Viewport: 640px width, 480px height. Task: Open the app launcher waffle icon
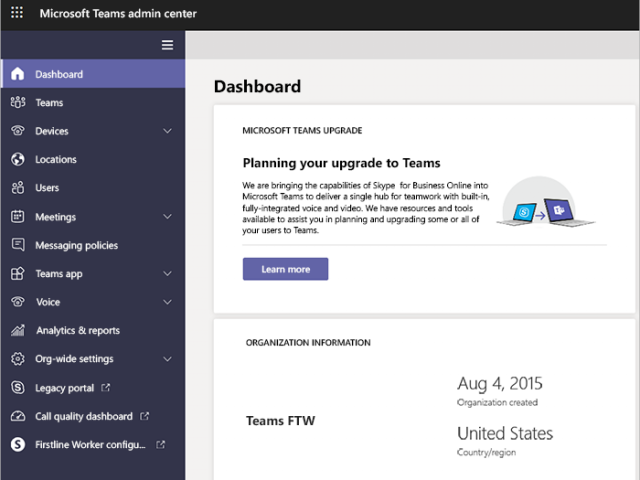coord(17,14)
